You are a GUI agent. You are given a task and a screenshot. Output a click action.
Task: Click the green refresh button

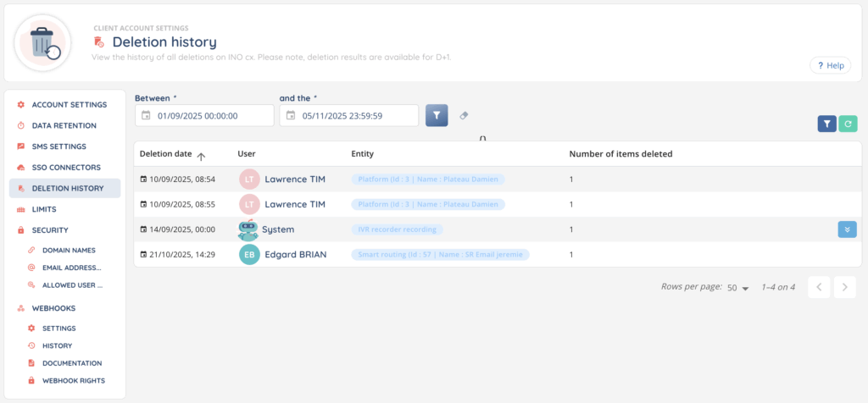(849, 124)
